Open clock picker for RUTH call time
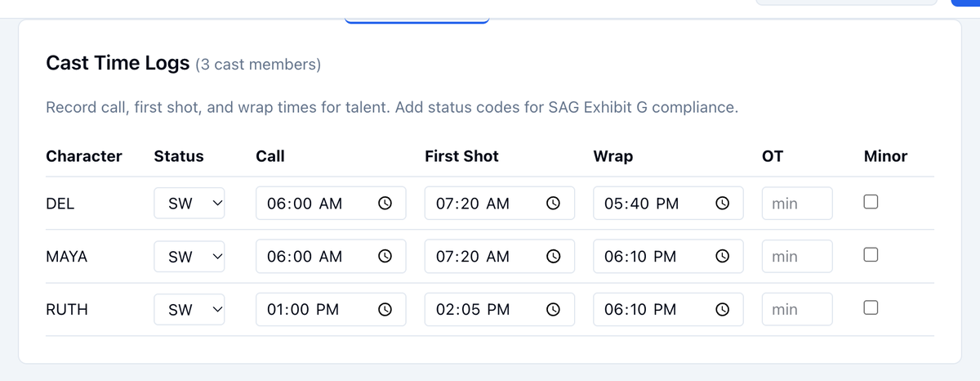The width and height of the screenshot is (980, 381). tap(384, 310)
